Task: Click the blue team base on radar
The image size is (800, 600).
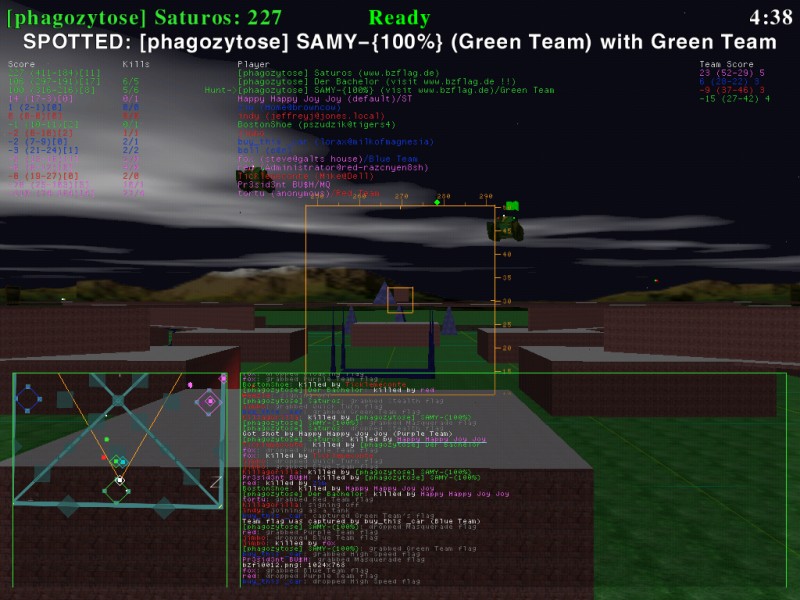Action: point(28,398)
